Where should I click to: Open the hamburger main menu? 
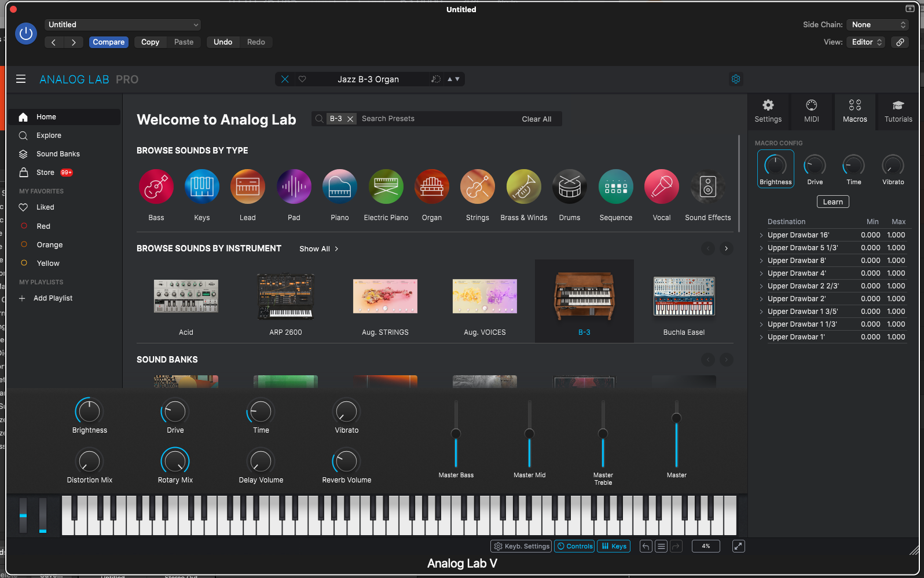21,79
